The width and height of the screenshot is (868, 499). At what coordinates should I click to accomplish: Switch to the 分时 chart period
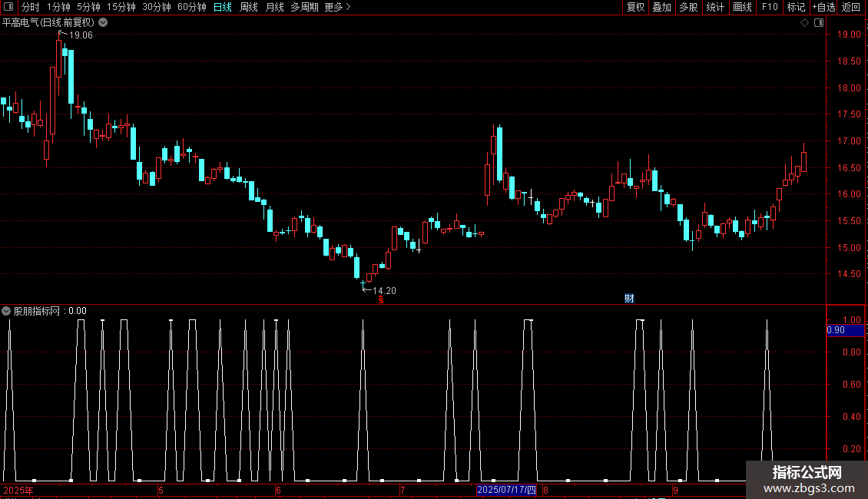(31, 7)
